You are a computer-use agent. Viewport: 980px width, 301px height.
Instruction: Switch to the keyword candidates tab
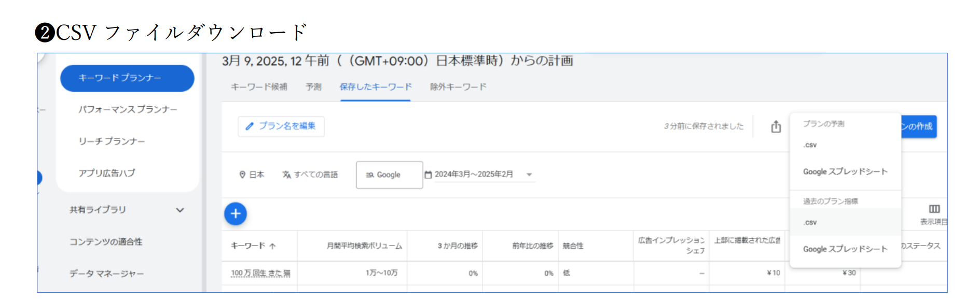pyautogui.click(x=259, y=87)
